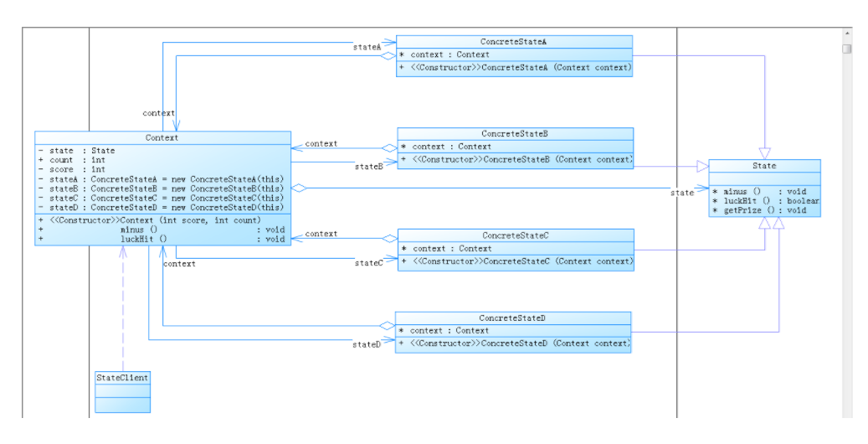The height and width of the screenshot is (444, 868).
Task: Click the minus() operation in Context
Action: coord(162,230)
